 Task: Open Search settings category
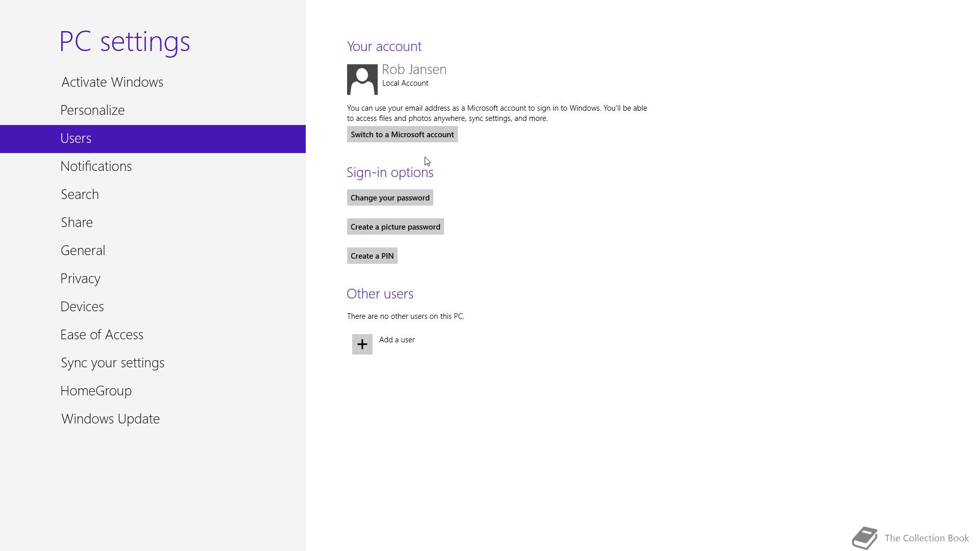pyautogui.click(x=153, y=194)
